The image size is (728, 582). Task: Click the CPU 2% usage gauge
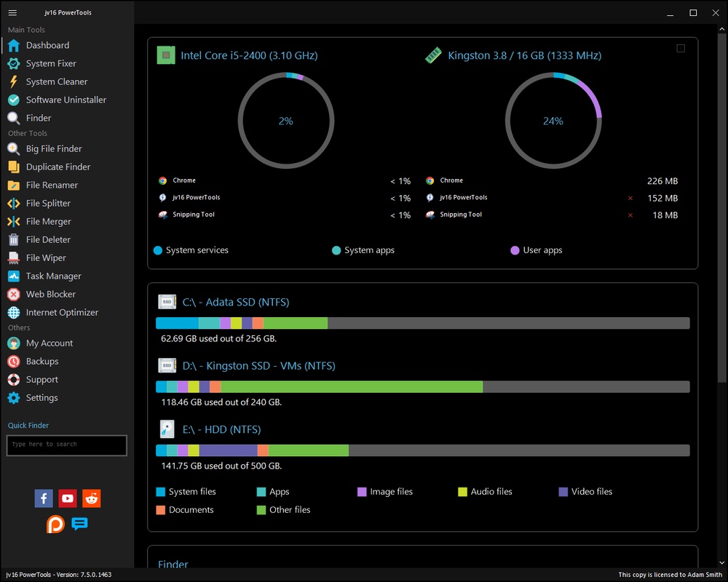click(x=286, y=121)
